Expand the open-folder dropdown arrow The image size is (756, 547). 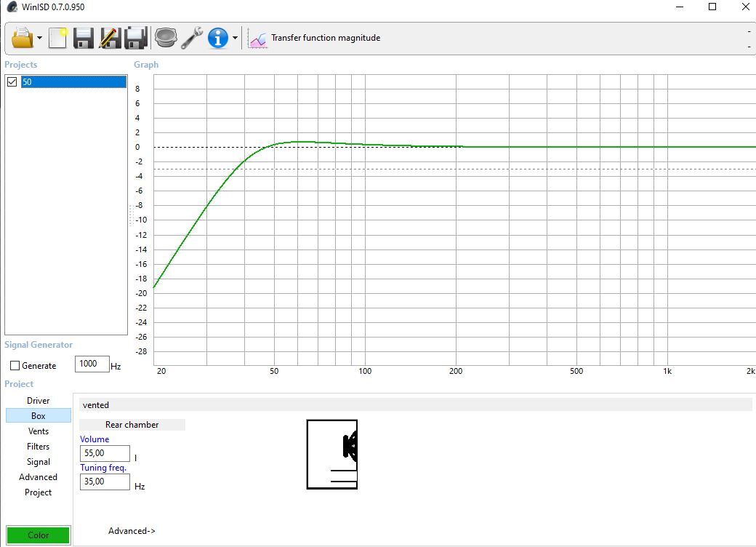click(x=39, y=38)
